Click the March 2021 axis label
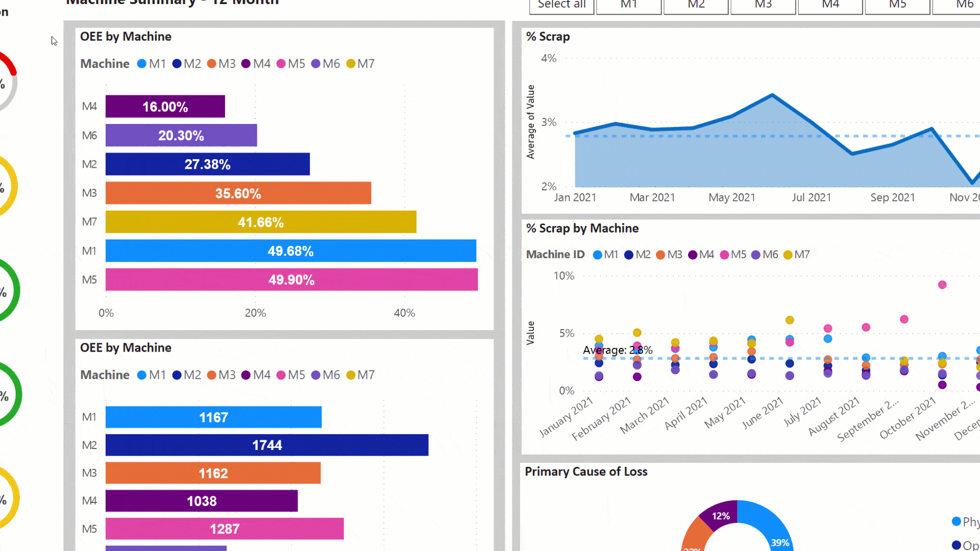Image resolution: width=980 pixels, height=551 pixels. click(645, 415)
